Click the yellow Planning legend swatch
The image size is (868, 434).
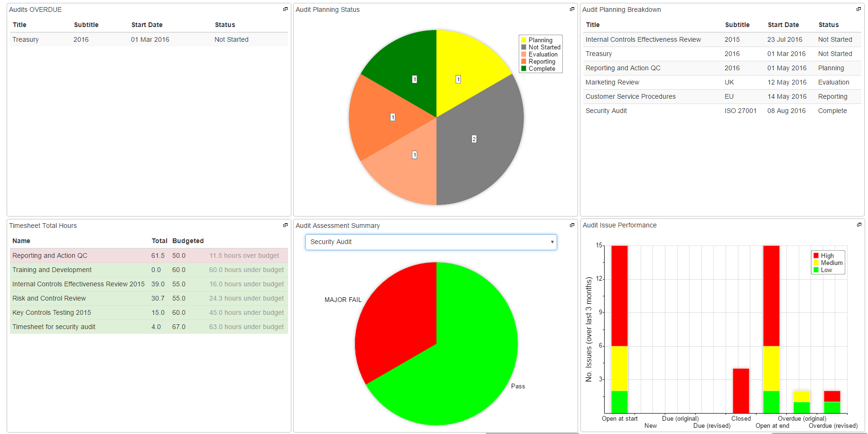tap(524, 40)
